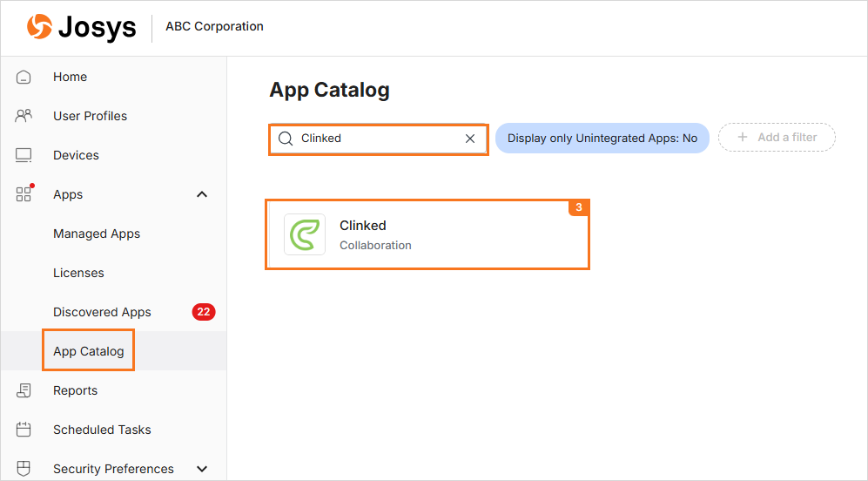This screenshot has height=481, width=868.
Task: Click the search magnifier icon
Action: point(286,139)
